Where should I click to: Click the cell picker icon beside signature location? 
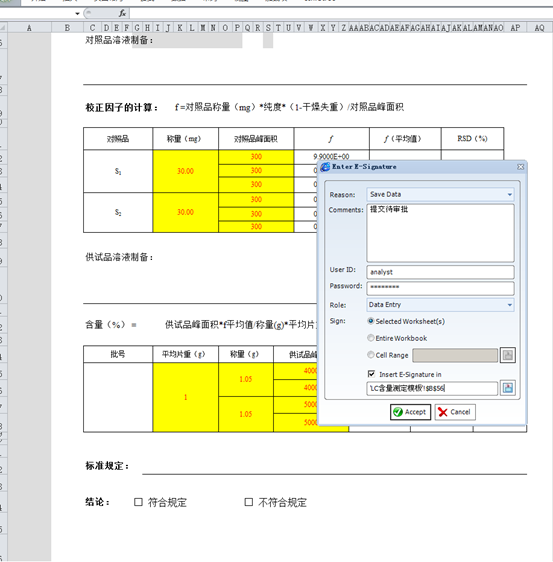[507, 388]
